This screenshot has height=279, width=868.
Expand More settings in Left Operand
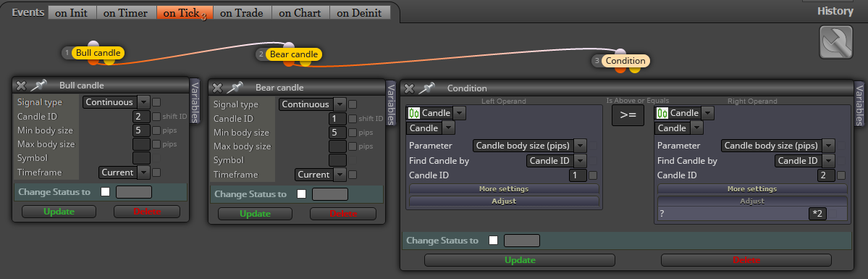(505, 189)
